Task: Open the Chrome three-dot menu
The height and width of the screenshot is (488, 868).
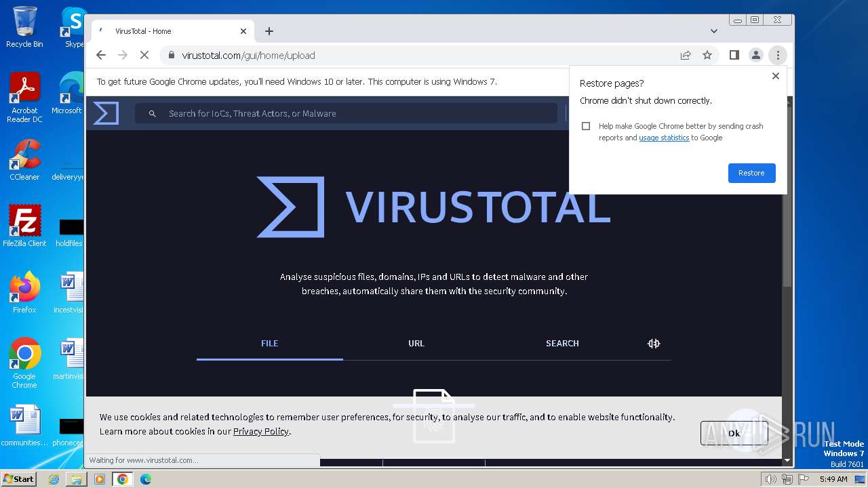Action: (x=778, y=56)
